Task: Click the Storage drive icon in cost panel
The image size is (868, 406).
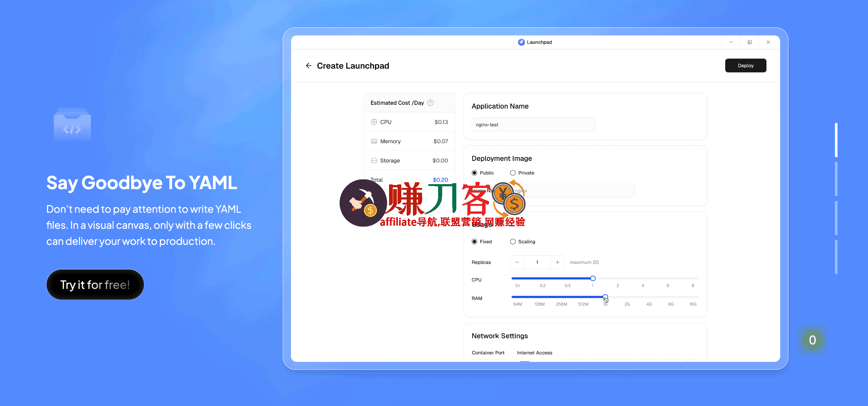Action: click(x=374, y=161)
